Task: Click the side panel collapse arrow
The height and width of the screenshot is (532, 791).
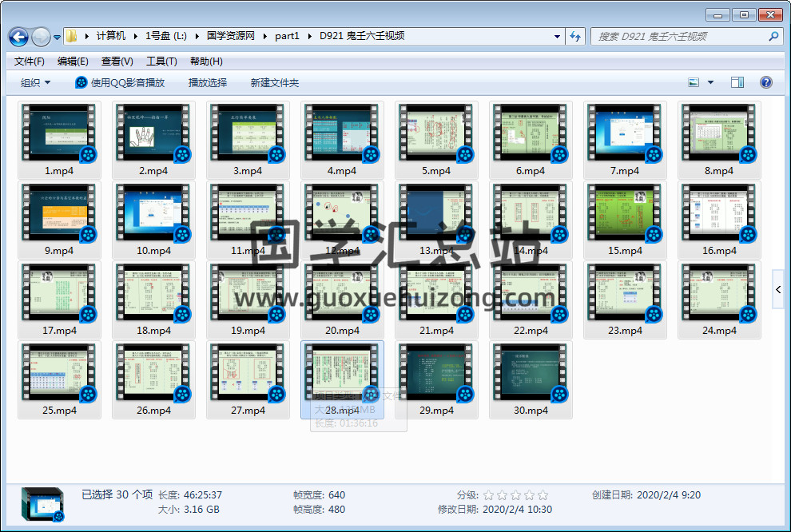Action: click(x=778, y=289)
